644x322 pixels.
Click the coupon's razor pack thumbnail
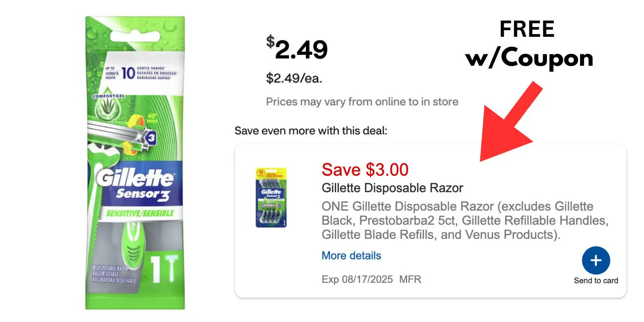[271, 197]
